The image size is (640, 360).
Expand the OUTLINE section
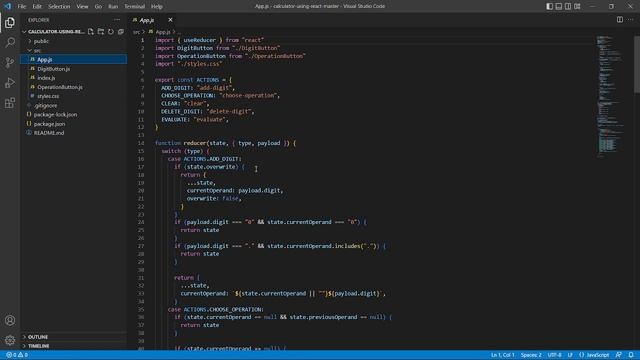(x=73, y=337)
